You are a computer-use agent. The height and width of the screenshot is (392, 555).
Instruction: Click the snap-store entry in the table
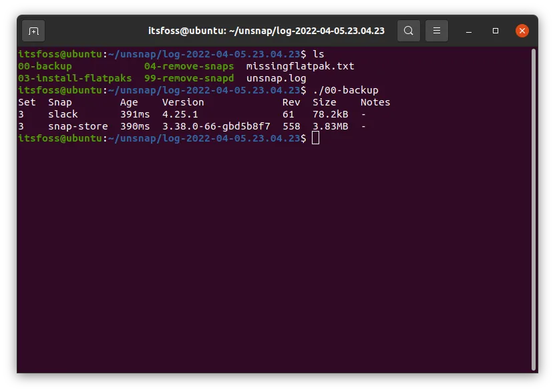77,126
